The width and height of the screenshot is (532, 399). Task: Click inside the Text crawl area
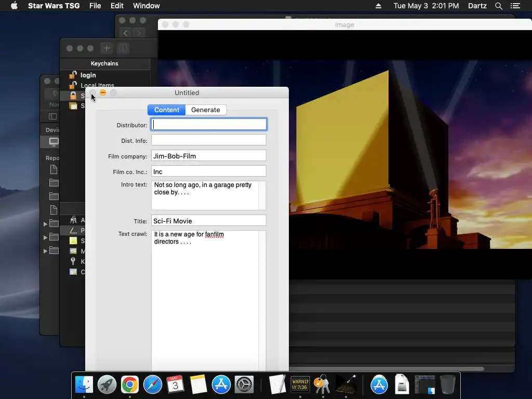(205, 300)
